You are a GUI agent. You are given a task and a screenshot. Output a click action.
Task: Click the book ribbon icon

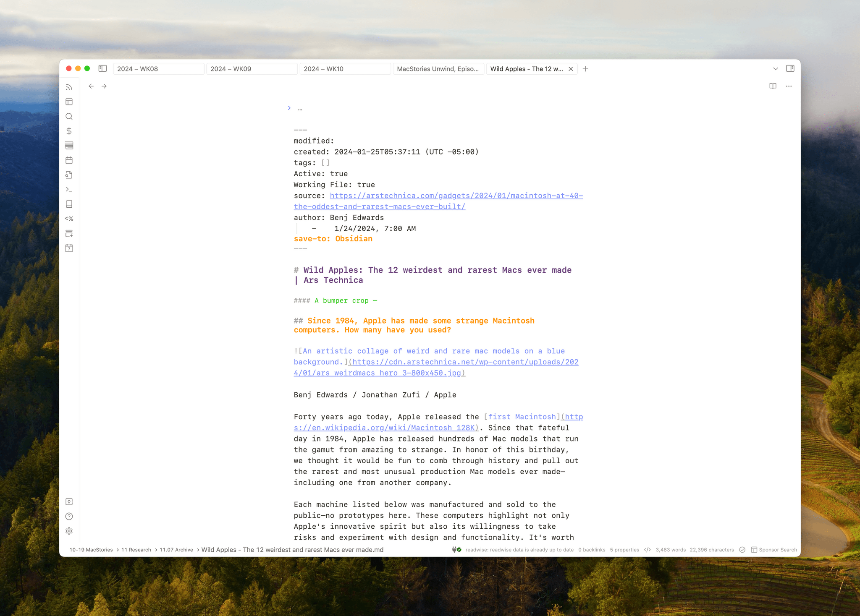pos(69,204)
